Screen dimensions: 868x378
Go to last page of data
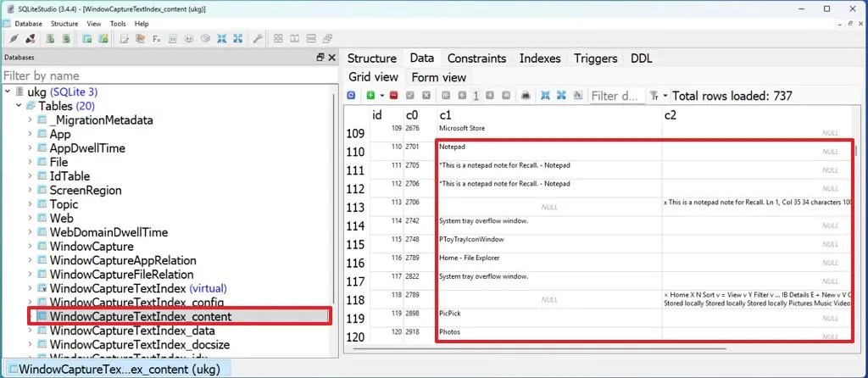[506, 96]
